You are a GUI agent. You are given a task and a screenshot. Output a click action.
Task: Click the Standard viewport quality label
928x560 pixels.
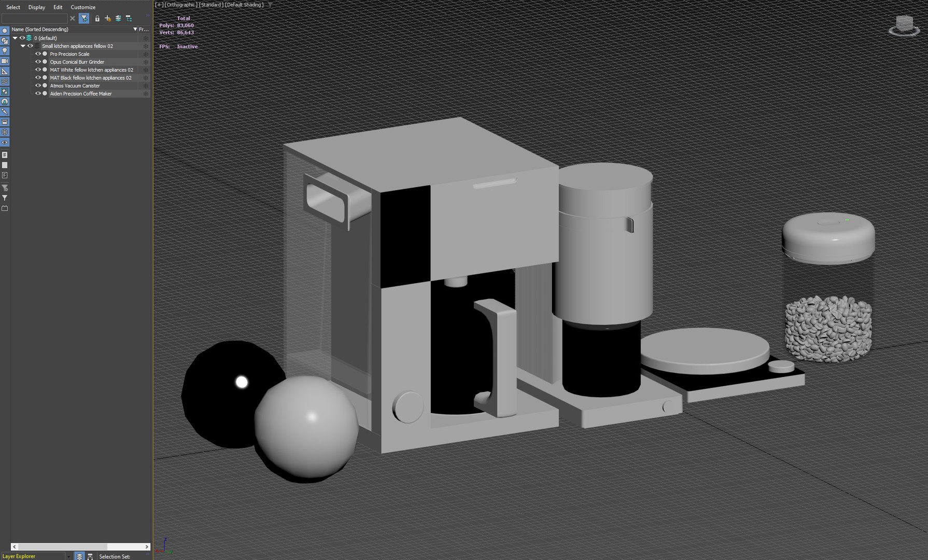211,5
